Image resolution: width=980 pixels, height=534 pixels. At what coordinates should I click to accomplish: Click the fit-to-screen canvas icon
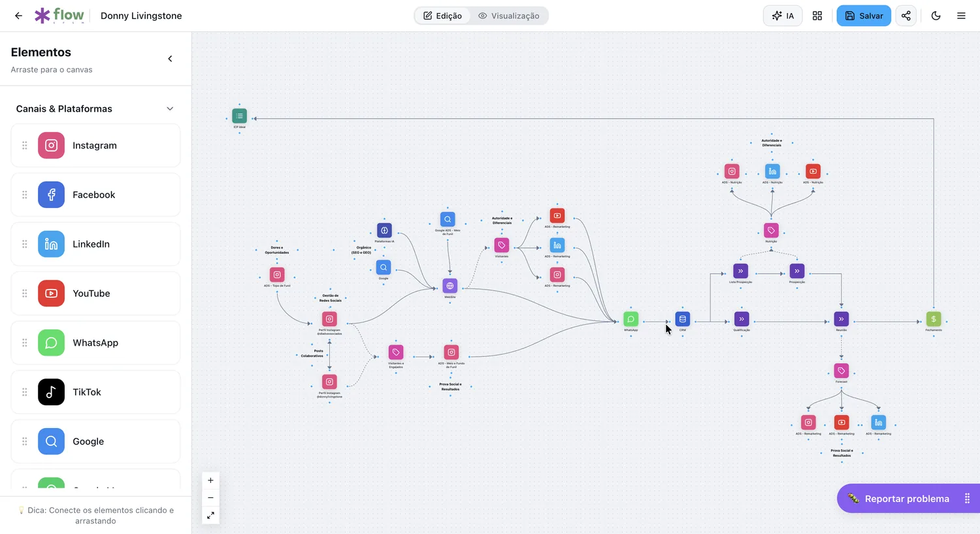coord(210,516)
